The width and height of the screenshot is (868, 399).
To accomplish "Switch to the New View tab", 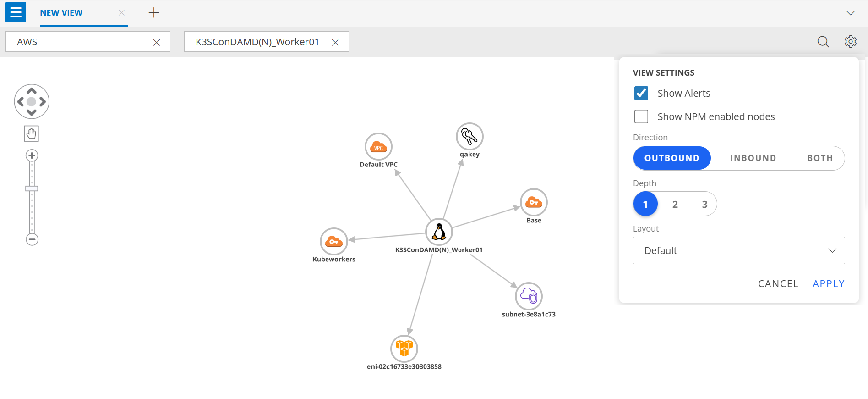I will tap(61, 13).
